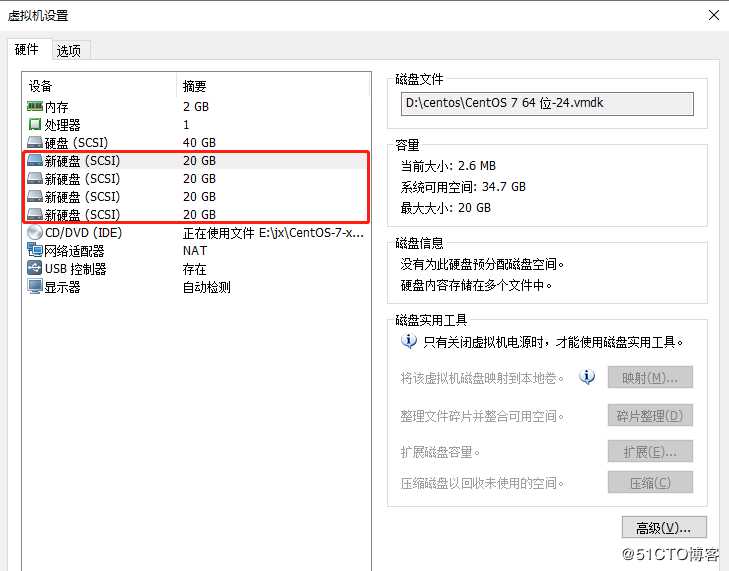Click the 存在 summary for USB controller
This screenshot has height=571, width=729.
(x=194, y=269)
